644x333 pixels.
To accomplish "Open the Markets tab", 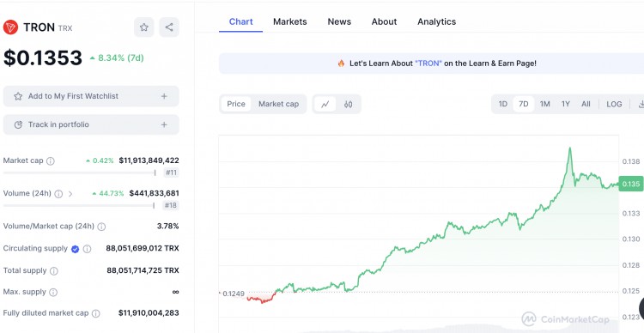I will point(290,21).
